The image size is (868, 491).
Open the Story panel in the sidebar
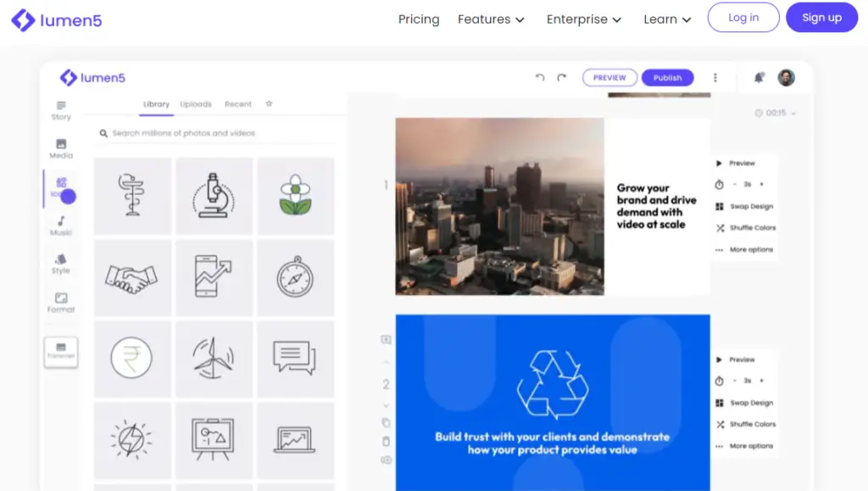[61, 111]
